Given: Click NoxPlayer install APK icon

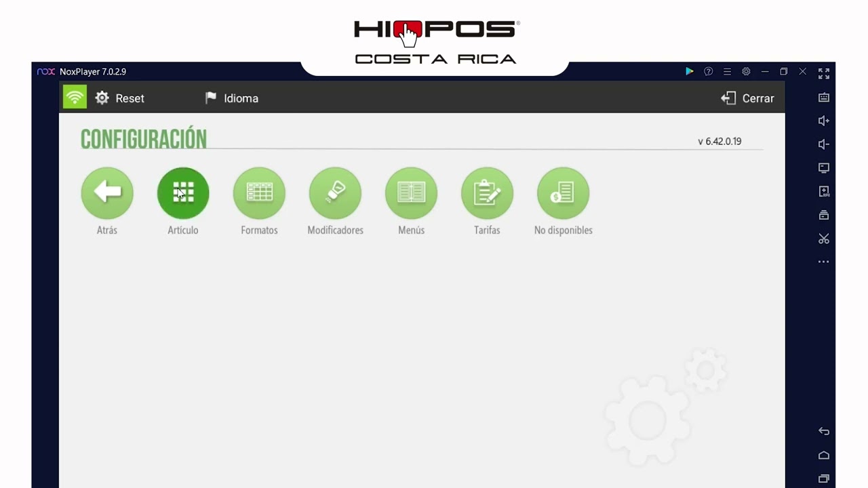Looking at the screenshot, I should 824,192.
